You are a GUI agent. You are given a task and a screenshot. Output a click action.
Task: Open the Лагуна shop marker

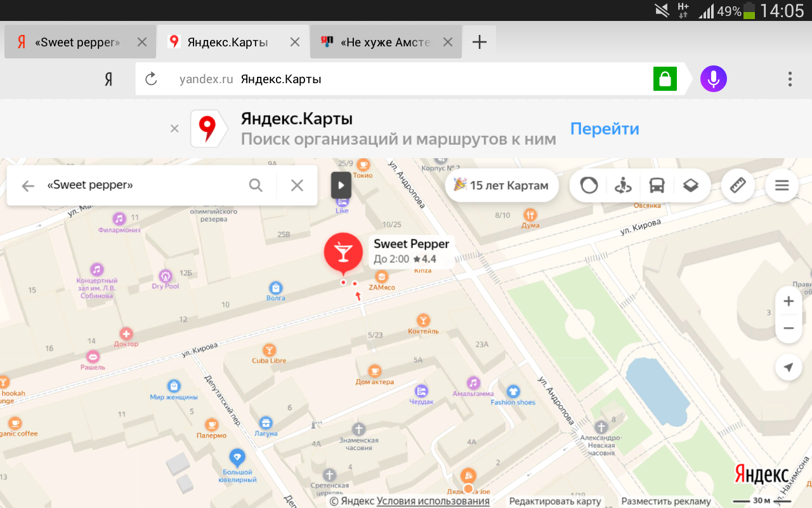coord(266,422)
